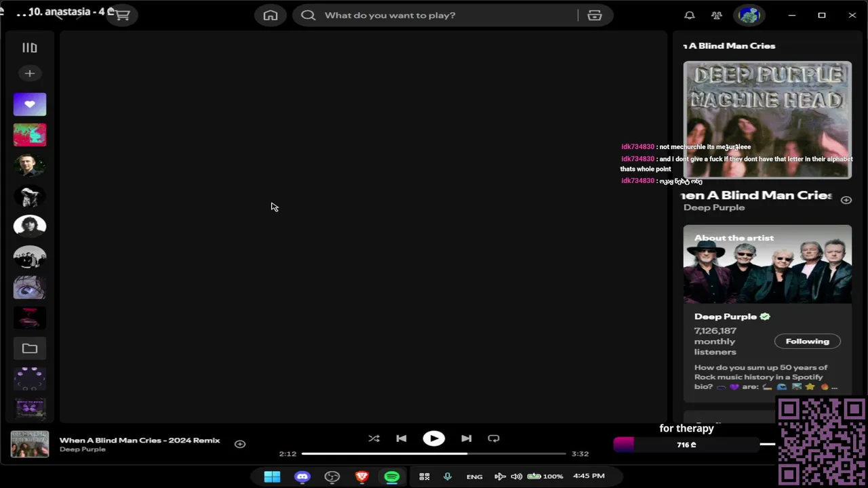Add song to library from Now Playing panel
The image size is (868, 488).
pyautogui.click(x=846, y=200)
